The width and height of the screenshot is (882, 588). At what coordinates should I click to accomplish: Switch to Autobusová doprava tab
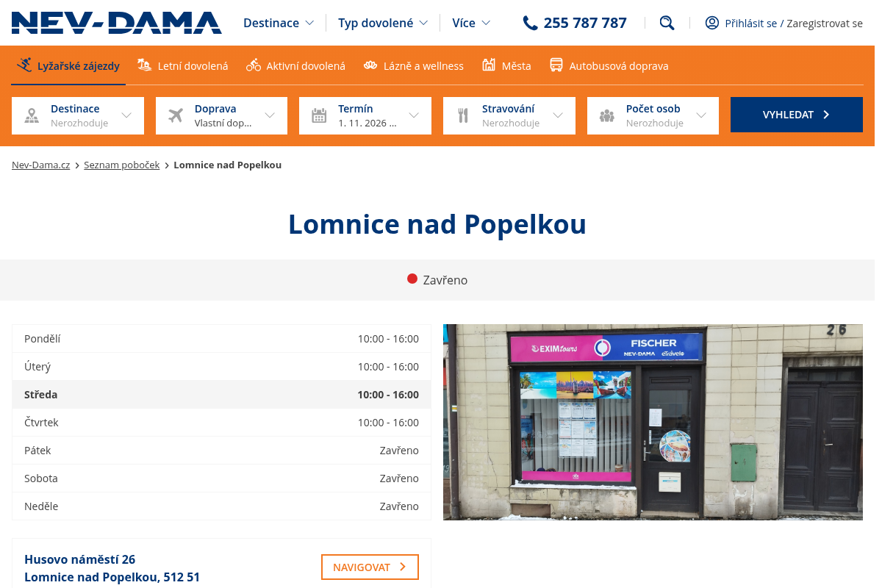pos(609,65)
